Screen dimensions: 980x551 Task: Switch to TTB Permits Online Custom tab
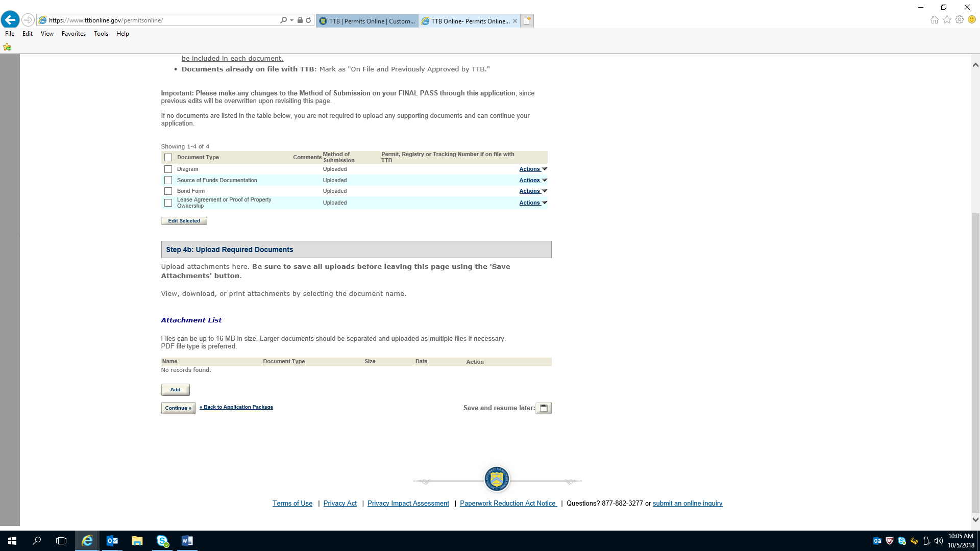[367, 21]
